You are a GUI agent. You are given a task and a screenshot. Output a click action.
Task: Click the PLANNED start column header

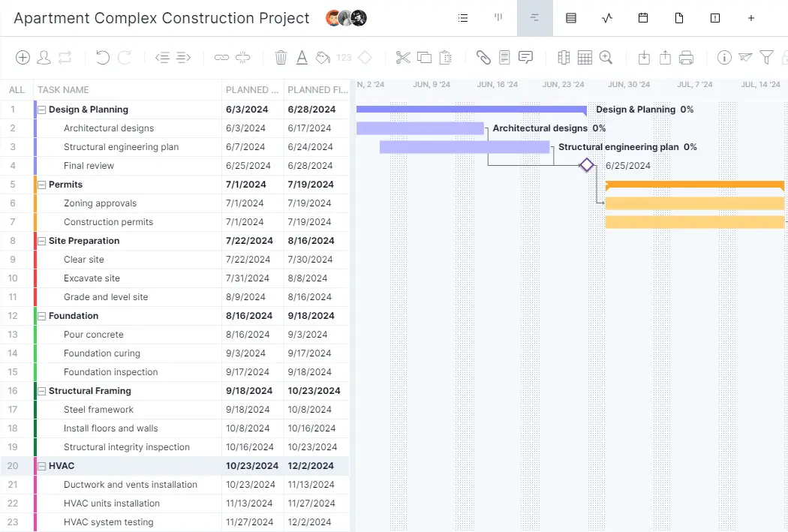pyautogui.click(x=253, y=90)
